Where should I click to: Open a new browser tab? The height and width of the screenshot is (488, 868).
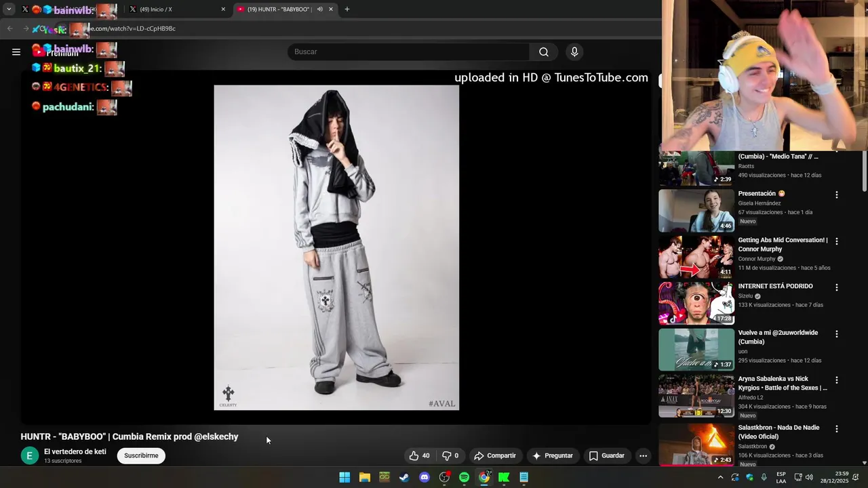(x=347, y=9)
